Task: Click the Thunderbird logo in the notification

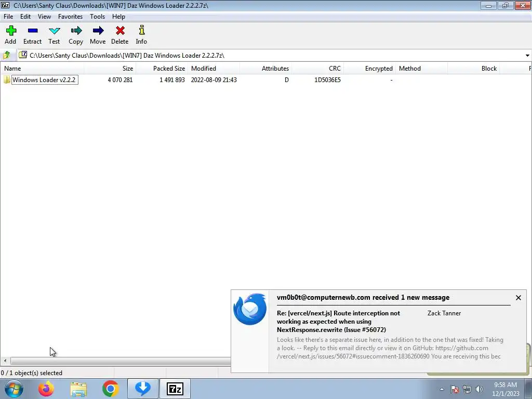Action: point(250,310)
